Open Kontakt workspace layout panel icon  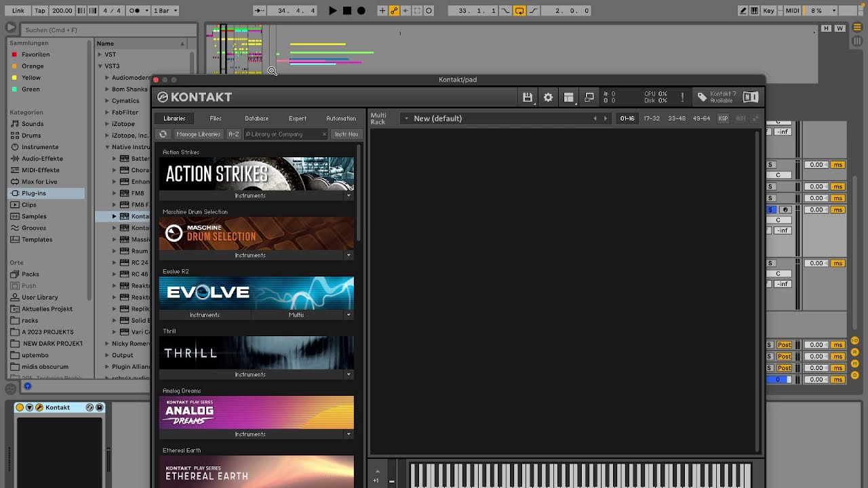[x=568, y=98]
